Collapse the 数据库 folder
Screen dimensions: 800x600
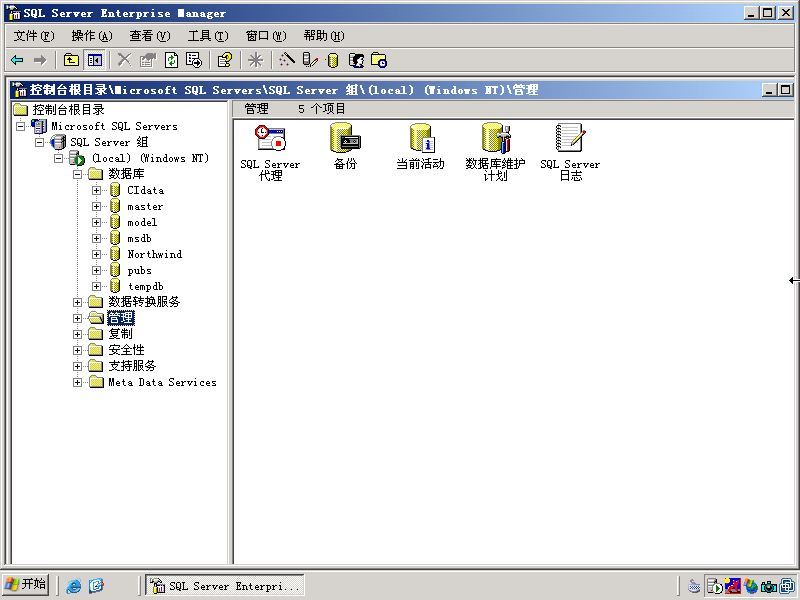(78, 174)
